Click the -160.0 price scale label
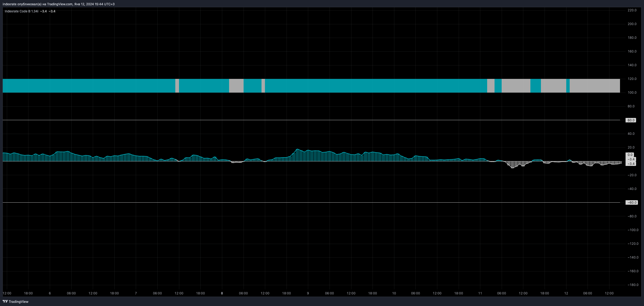This screenshot has width=644, height=306. tap(633, 271)
